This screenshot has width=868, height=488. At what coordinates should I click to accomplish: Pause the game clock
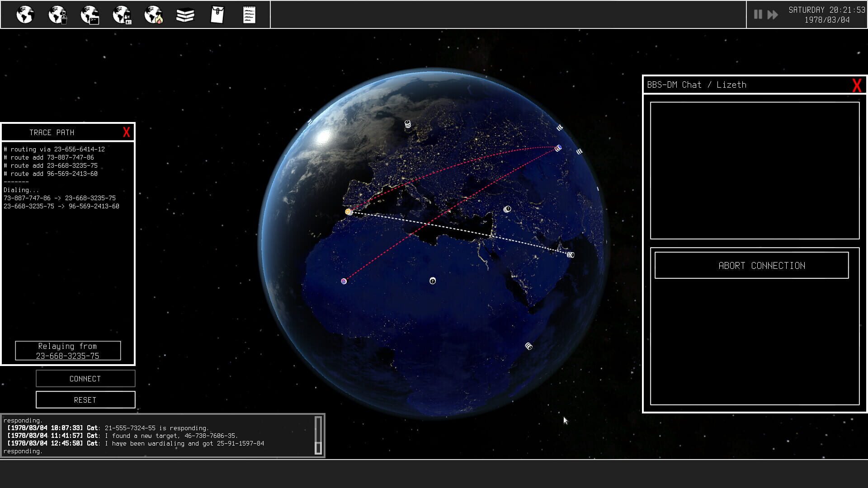[758, 14]
